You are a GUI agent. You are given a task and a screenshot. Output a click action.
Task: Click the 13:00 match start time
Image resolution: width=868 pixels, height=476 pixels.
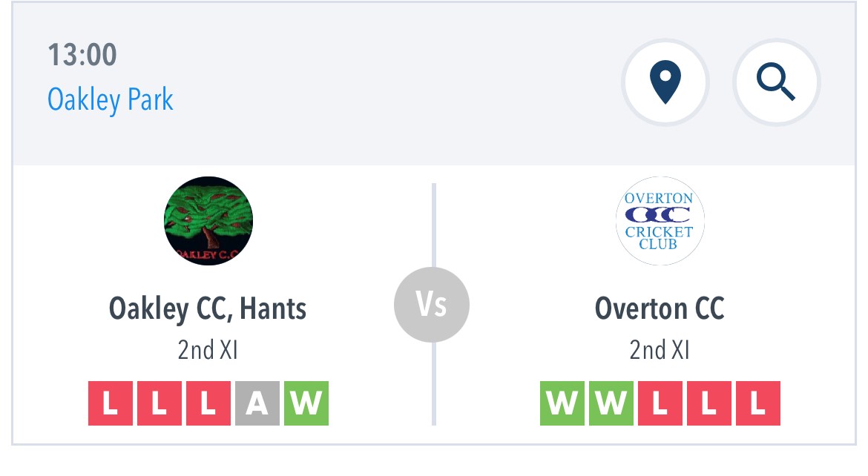[x=82, y=55]
